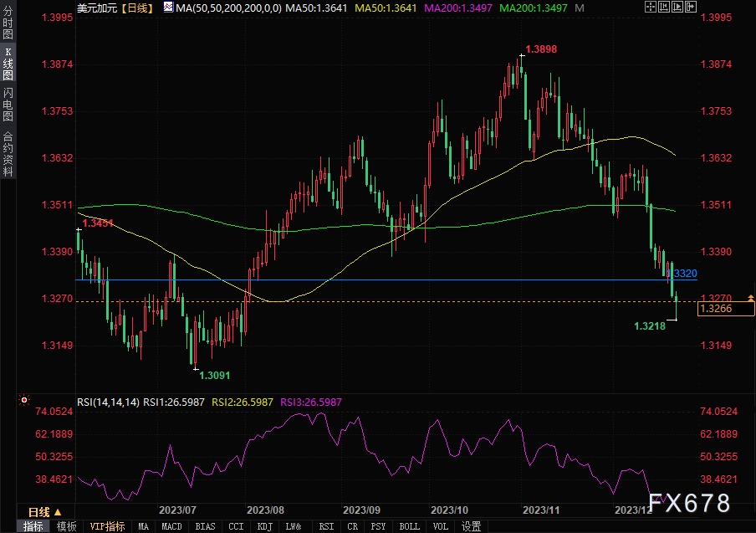This screenshot has width=756, height=533.
Task: Open 合约资料 contract info
Action: pyautogui.click(x=8, y=154)
